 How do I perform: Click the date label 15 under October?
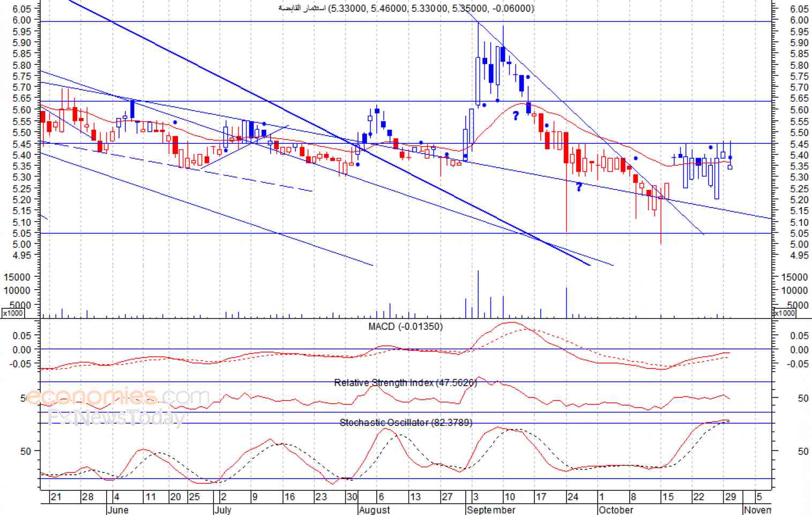click(x=668, y=497)
